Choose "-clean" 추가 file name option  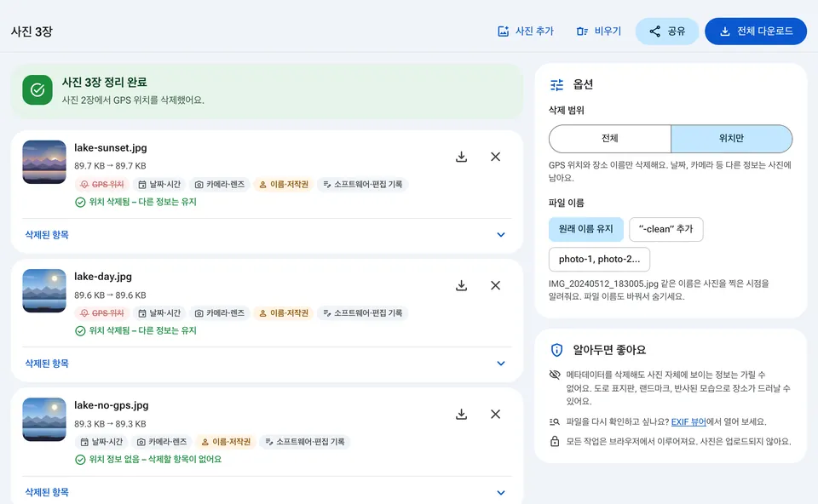point(666,229)
